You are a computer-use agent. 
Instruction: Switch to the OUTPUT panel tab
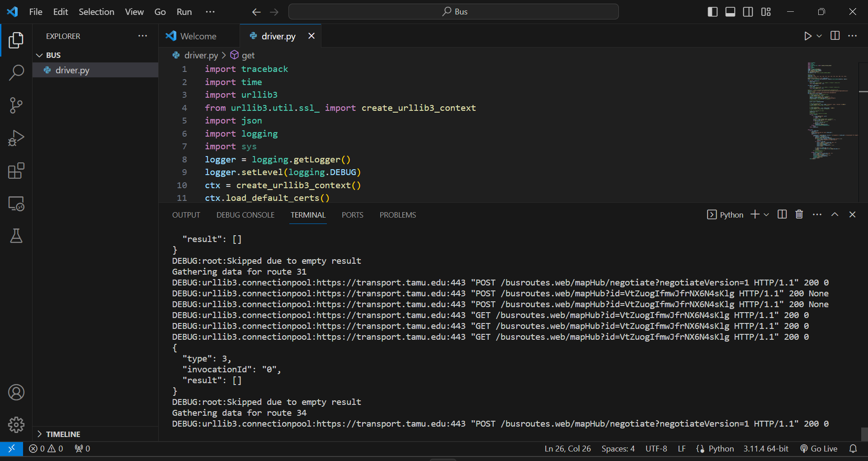click(186, 215)
